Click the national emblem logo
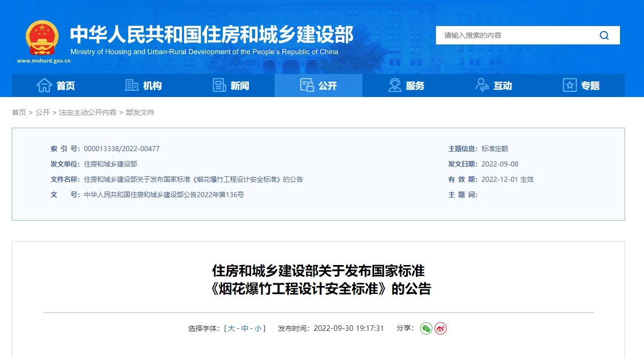 [42, 38]
